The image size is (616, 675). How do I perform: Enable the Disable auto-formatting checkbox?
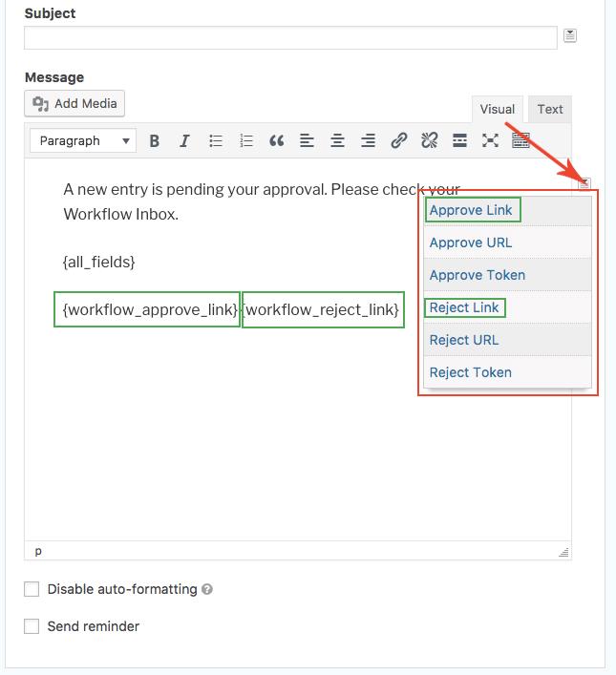click(x=32, y=589)
